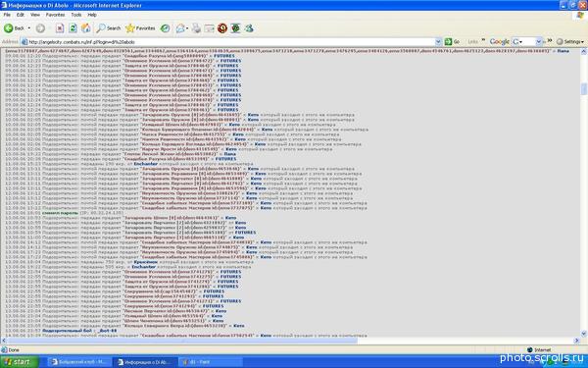The height and width of the screenshot is (368, 588).
Task: Stop page loading with the Stop icon
Action: [60, 28]
